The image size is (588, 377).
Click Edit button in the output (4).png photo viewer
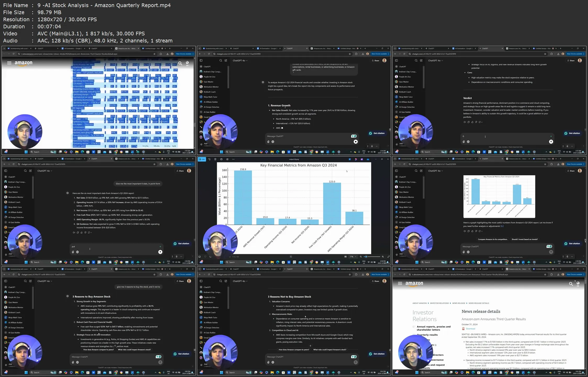[202, 159]
